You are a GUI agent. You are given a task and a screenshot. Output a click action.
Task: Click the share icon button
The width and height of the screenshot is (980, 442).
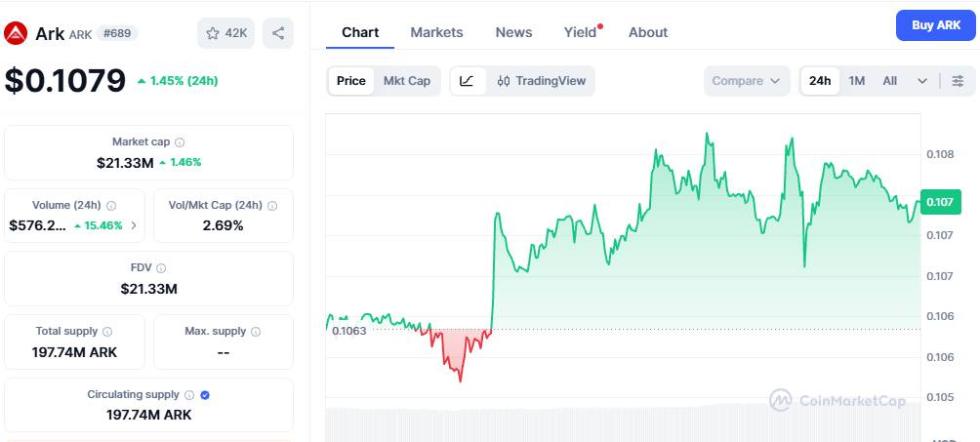click(x=278, y=33)
